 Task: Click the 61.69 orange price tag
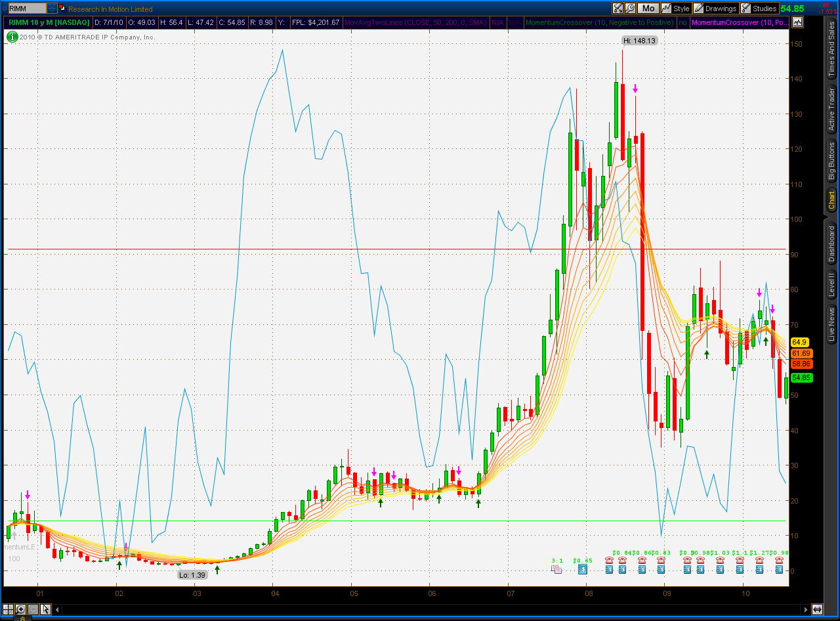801,353
